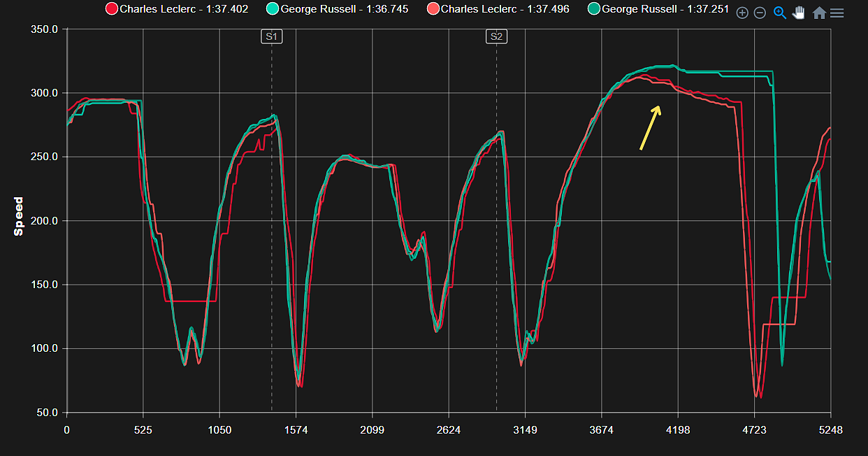Open the chart hamburger menu
868x456 pixels.
coord(837,13)
